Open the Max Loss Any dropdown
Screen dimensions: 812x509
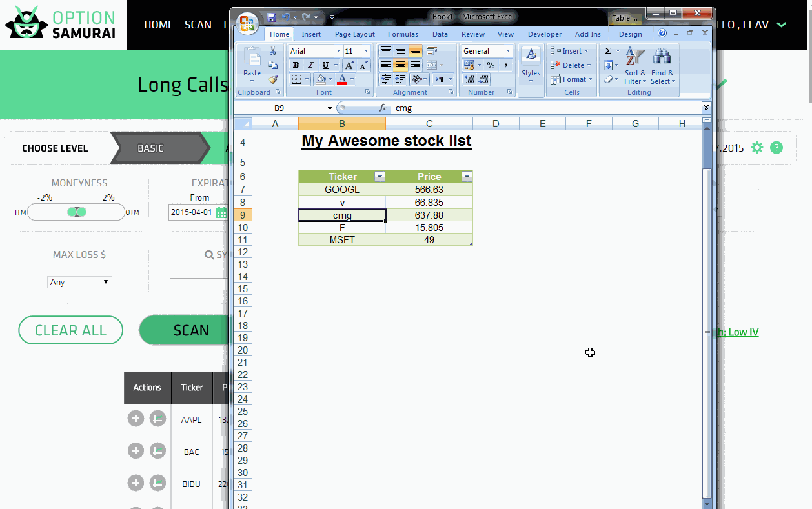79,282
